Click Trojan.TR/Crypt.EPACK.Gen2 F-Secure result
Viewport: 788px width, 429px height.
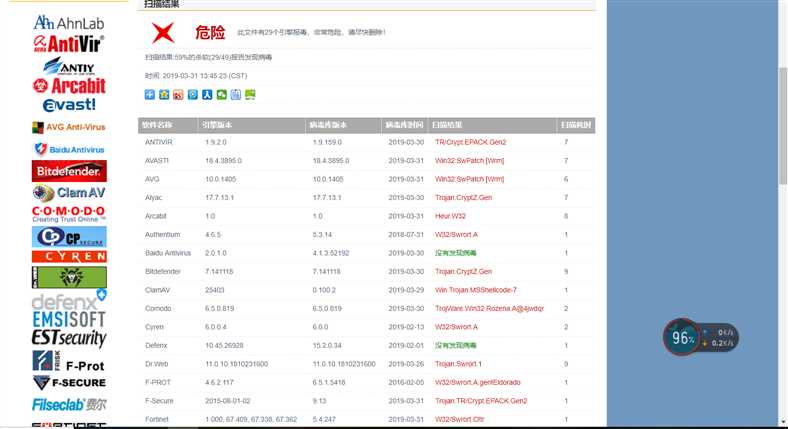[481, 401]
